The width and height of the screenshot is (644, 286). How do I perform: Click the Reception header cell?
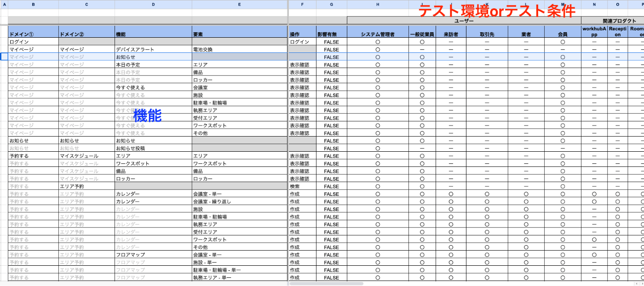617,31
